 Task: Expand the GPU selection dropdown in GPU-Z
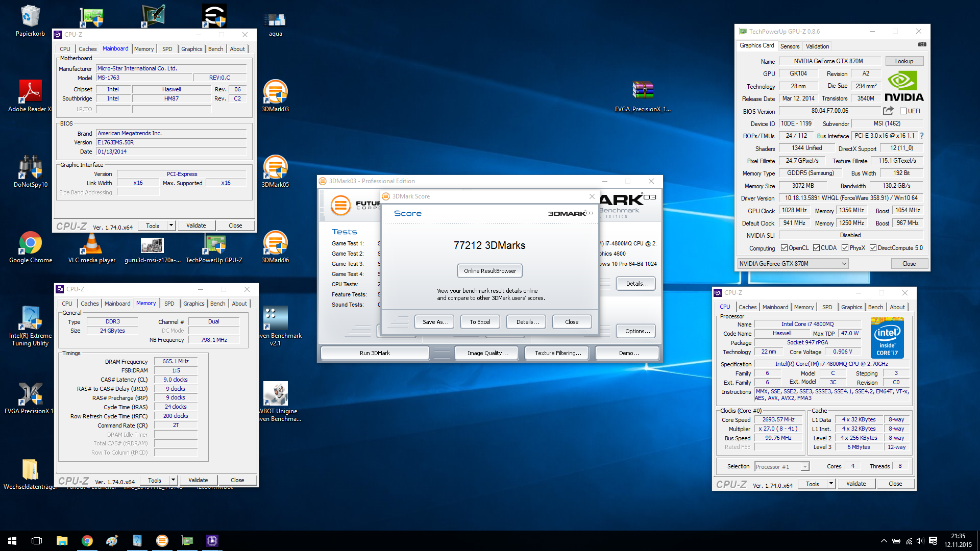pos(844,264)
